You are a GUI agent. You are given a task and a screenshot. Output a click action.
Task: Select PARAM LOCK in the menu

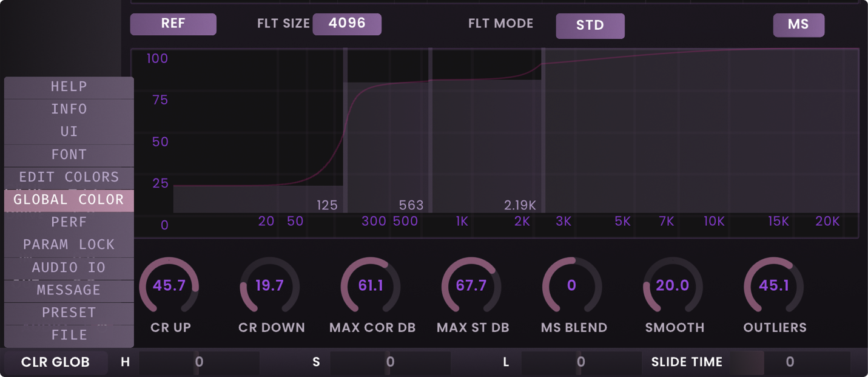pos(69,245)
